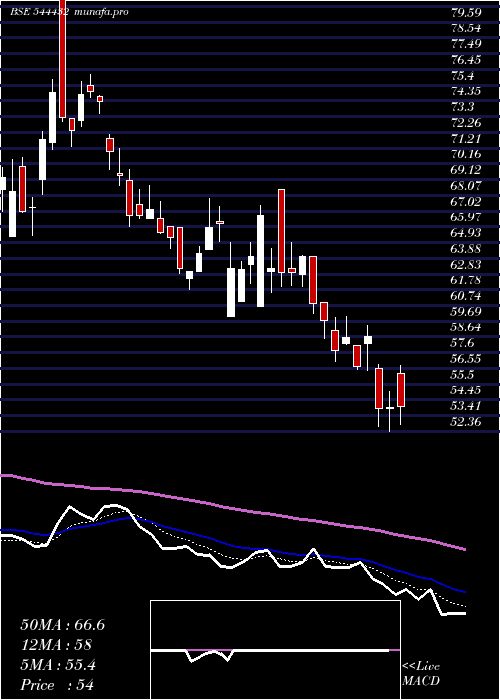The width and height of the screenshot is (500, 700).
Task: Click the 69.12 price axis label
Action: pos(467,170)
